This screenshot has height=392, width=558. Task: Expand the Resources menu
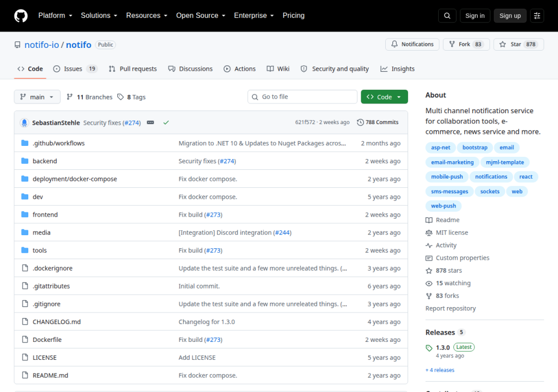point(147,16)
